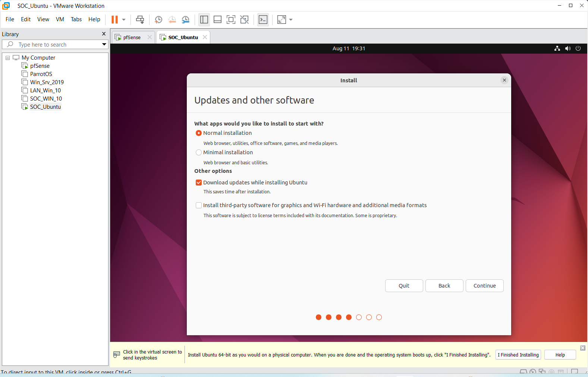Image resolution: width=588 pixels, height=377 pixels.
Task: Click the Ubuntu network status icon
Action: pyautogui.click(x=557, y=48)
